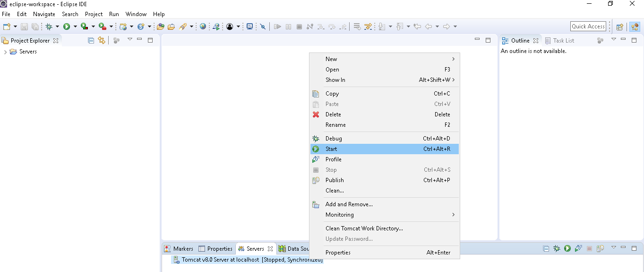Select Properties Alt+Enter in context menu
The image size is (644, 272).
pyautogui.click(x=384, y=253)
